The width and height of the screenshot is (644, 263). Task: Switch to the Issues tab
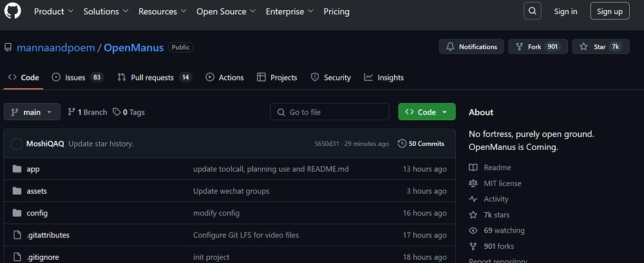[76, 77]
